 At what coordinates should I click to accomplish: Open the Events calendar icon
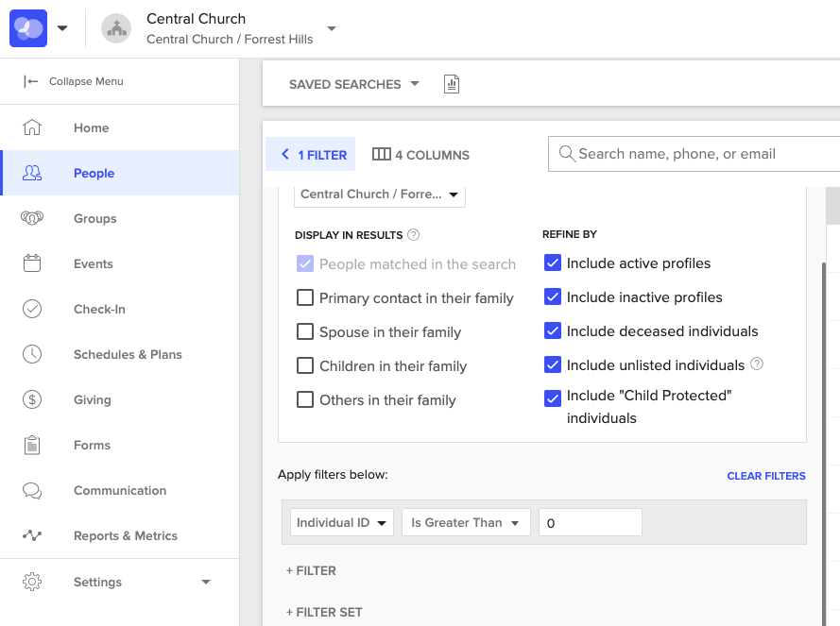click(x=34, y=263)
